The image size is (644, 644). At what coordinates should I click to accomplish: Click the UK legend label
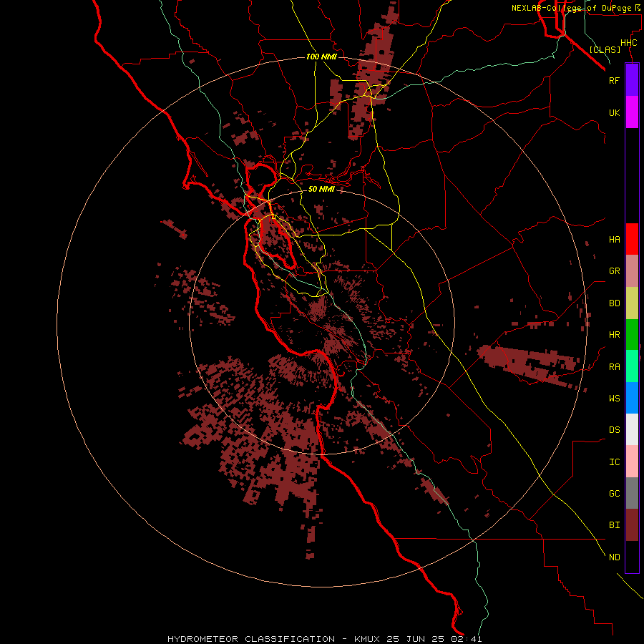tap(614, 113)
